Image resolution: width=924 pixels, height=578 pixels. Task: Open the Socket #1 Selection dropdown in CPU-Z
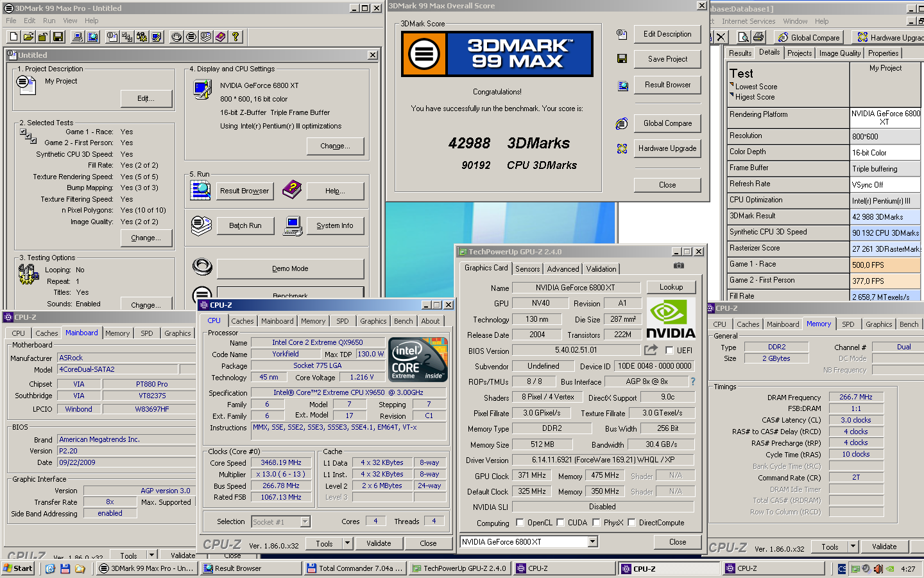[305, 522]
